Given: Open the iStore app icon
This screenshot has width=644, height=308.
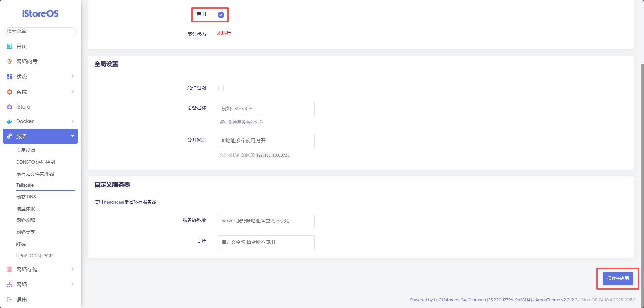Looking at the screenshot, I should [9, 107].
